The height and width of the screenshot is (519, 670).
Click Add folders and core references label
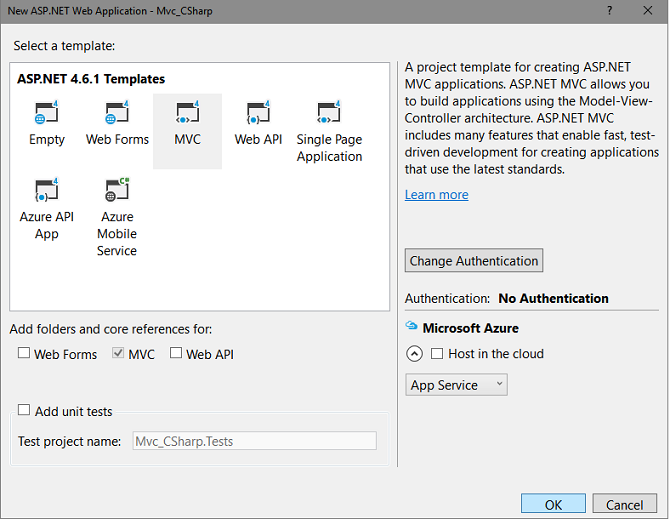click(x=111, y=329)
